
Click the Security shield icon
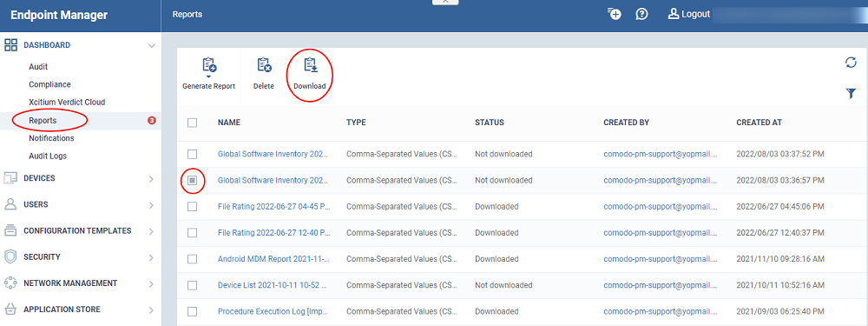coord(11,257)
